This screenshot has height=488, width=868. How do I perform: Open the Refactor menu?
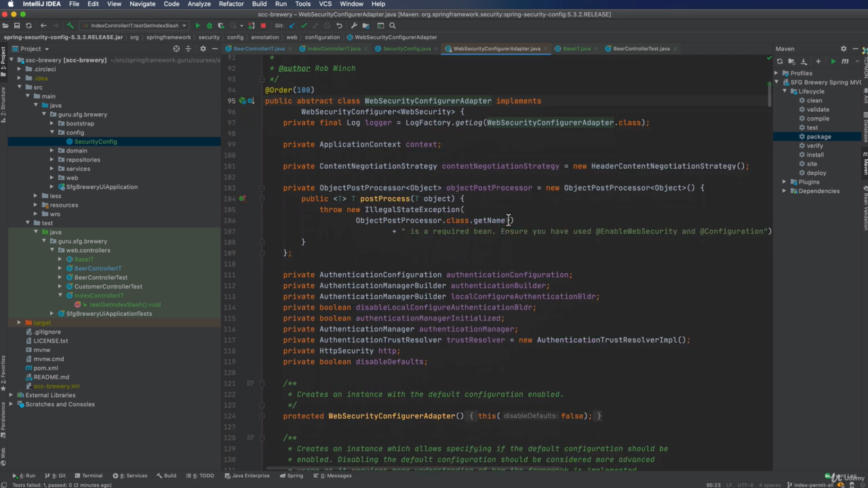[x=231, y=4]
